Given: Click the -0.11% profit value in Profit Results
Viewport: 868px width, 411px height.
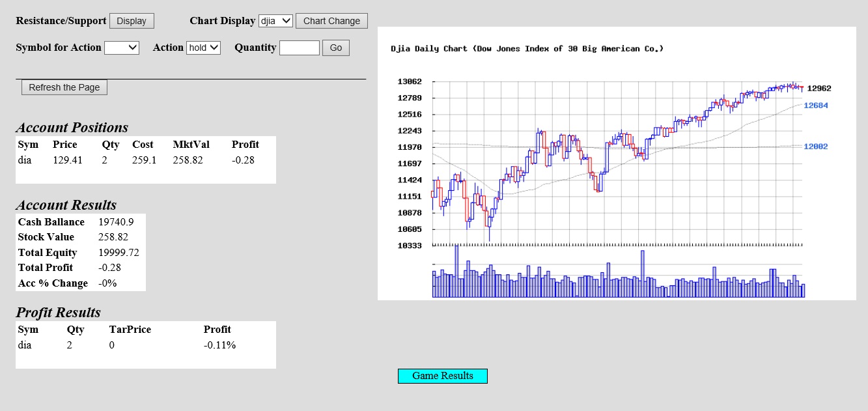Looking at the screenshot, I should tap(219, 345).
